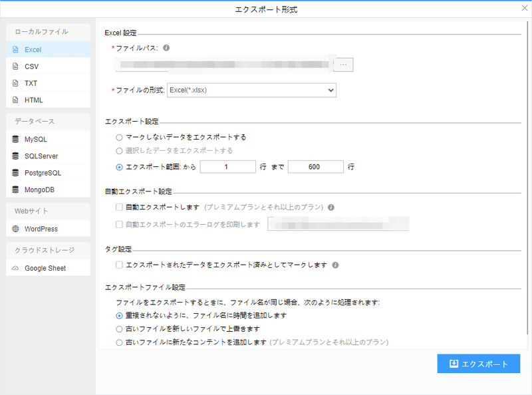The height and width of the screenshot is (395, 532).
Task: Click the Excel file icon in sidebar
Action: click(x=16, y=50)
